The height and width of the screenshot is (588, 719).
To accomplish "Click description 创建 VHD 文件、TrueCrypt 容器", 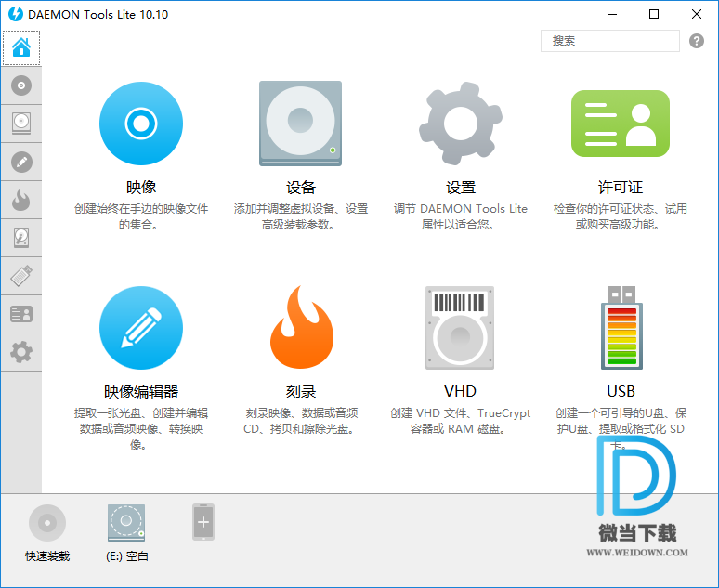I will [460, 421].
